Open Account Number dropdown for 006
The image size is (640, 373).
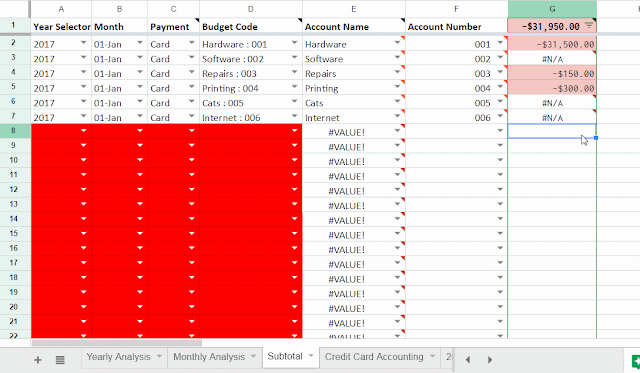tap(500, 116)
